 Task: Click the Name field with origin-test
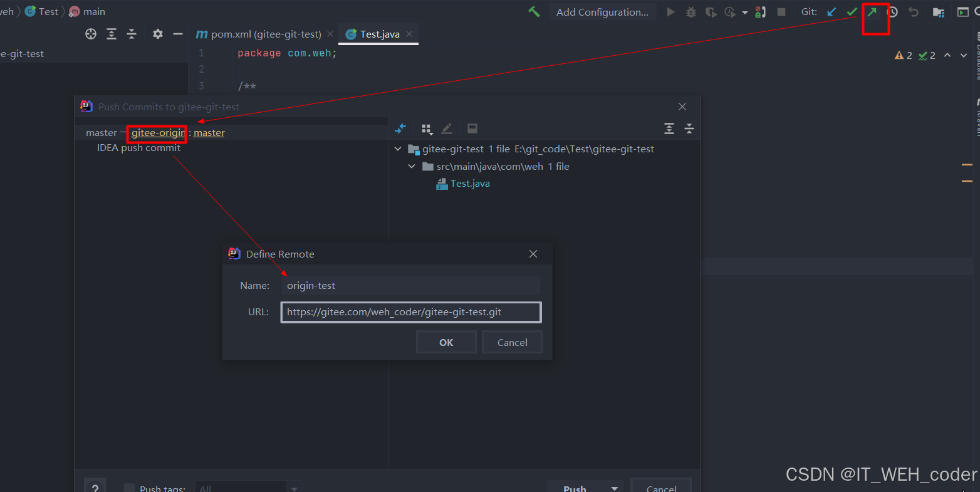[410, 286]
